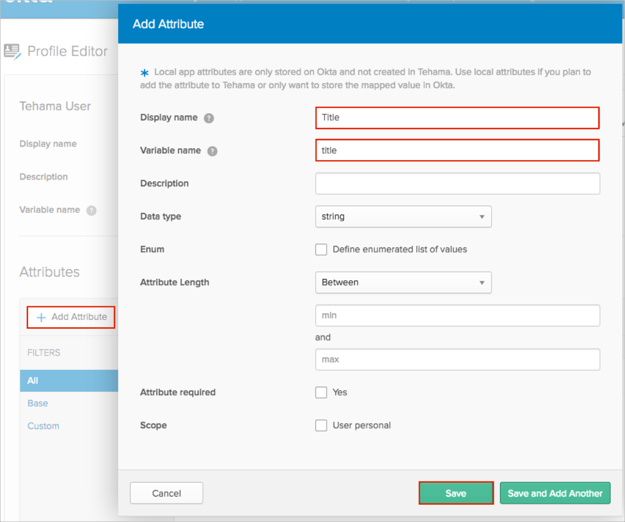
Task: Expand the Attribute Length Between dropdown
Action: tap(403, 282)
